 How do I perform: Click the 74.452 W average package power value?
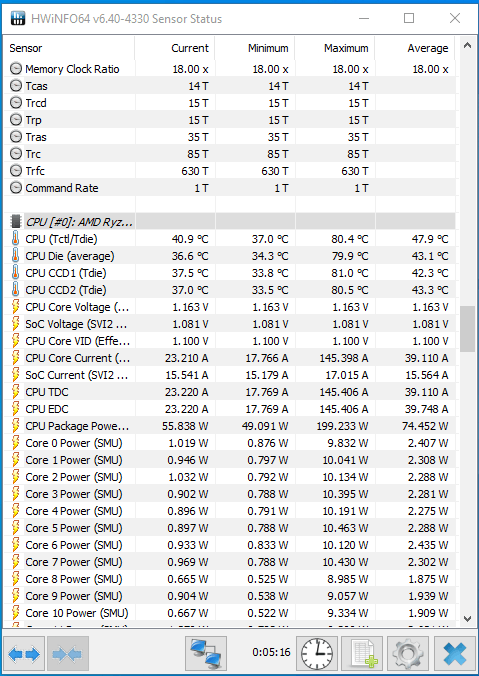click(x=425, y=426)
